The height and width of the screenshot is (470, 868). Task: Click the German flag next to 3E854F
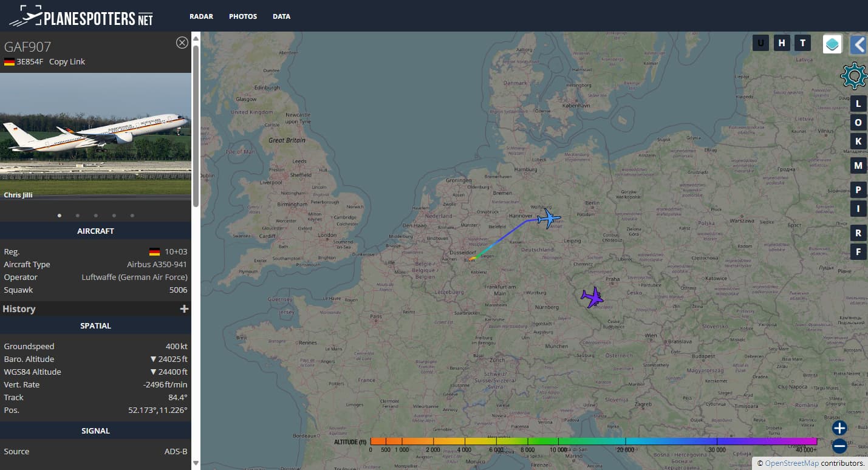tap(9, 62)
